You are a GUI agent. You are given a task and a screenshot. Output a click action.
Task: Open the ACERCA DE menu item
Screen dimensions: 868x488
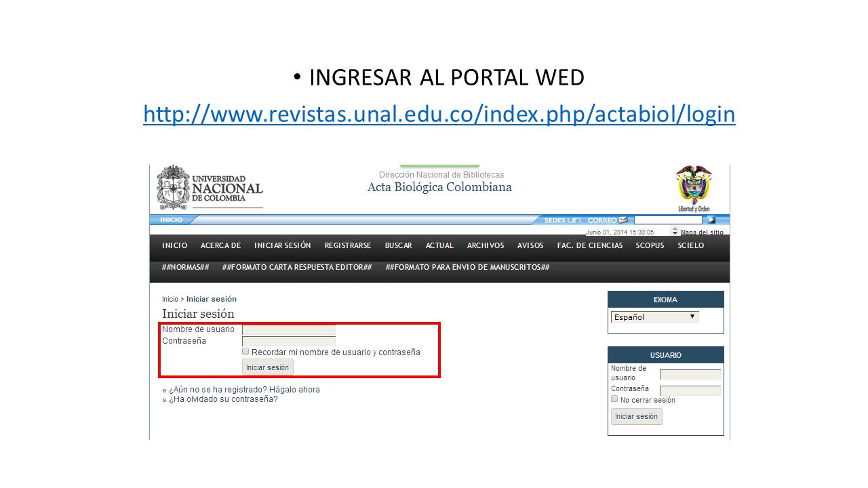coord(221,245)
